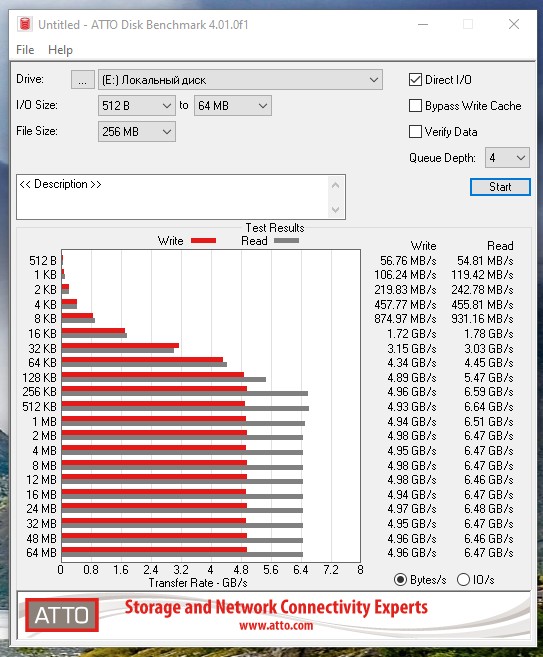Expand the 64 MB maximum I/O size dropdown
The width and height of the screenshot is (543, 657).
(x=233, y=106)
